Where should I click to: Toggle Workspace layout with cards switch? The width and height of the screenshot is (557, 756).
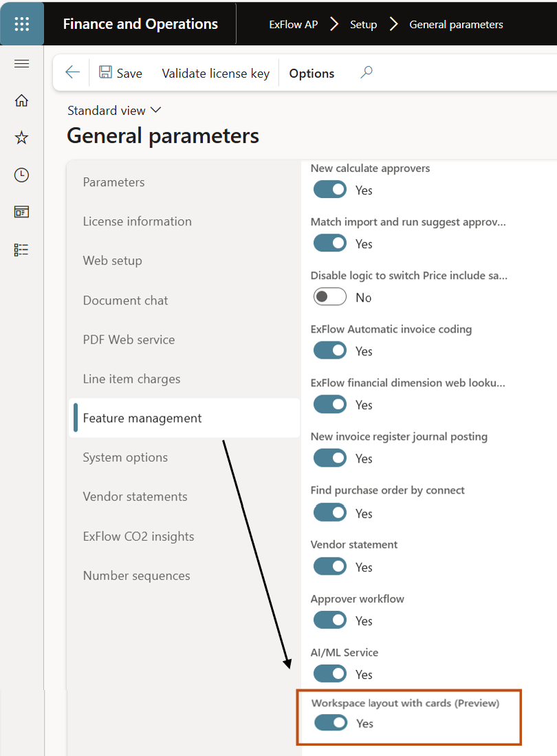pos(331,722)
